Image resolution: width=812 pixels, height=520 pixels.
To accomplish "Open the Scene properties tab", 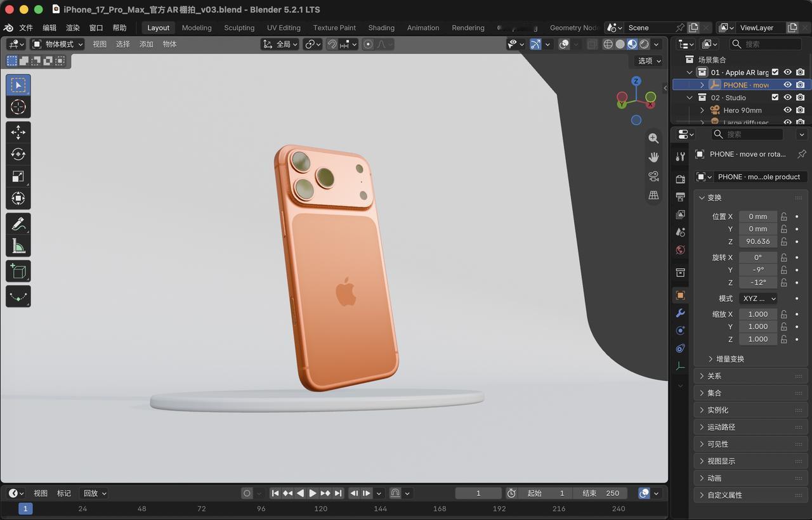I will click(x=681, y=233).
